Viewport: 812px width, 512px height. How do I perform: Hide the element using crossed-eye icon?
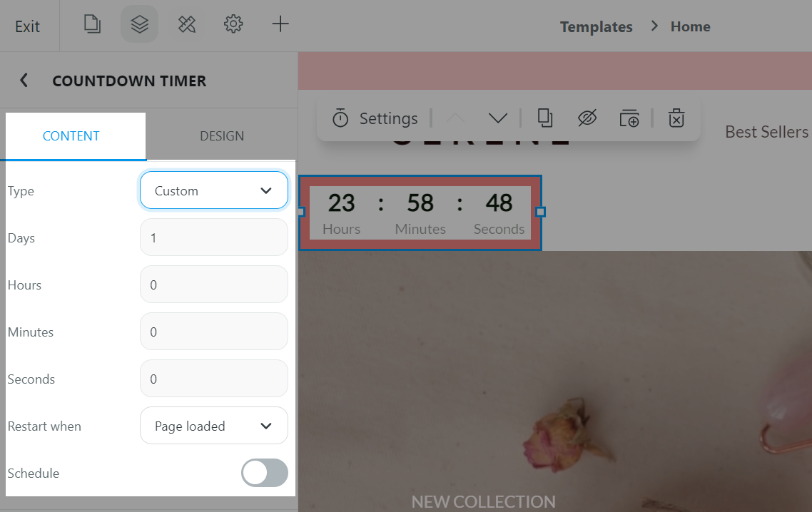tap(587, 118)
